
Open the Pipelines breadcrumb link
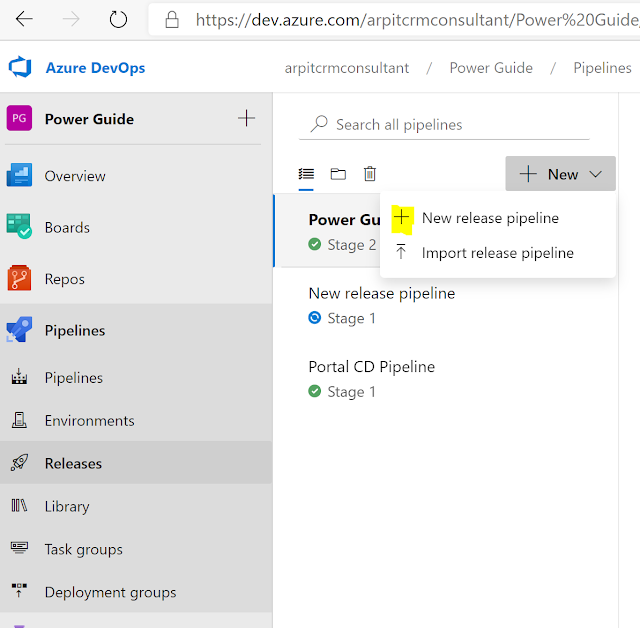[602, 68]
